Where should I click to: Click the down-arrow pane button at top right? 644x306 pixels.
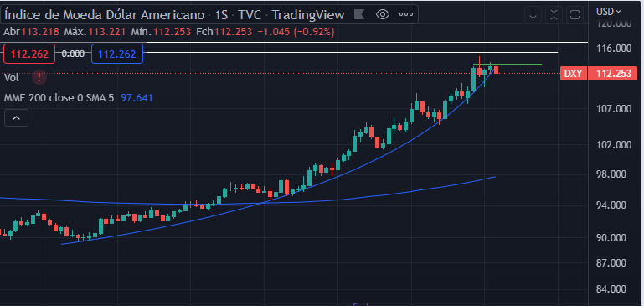(x=533, y=15)
